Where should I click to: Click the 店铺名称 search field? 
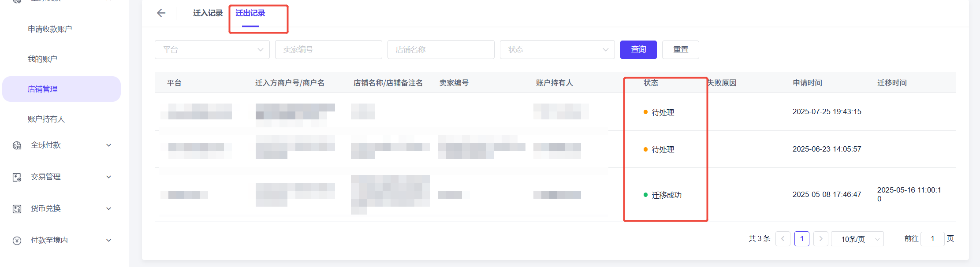pyautogui.click(x=441, y=50)
